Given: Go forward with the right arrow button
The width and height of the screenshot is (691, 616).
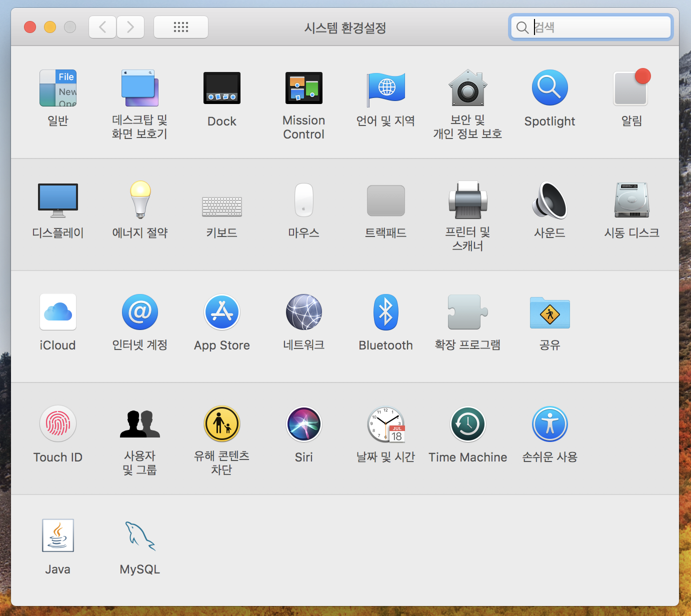Looking at the screenshot, I should click(x=130, y=27).
